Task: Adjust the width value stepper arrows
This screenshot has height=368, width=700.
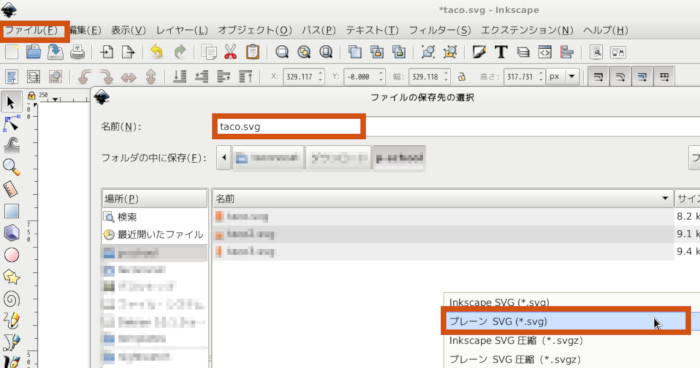Action: (446, 76)
